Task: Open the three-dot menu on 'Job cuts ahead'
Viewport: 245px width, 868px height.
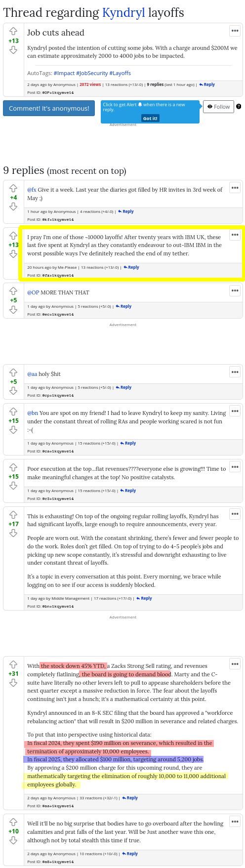Action: tap(235, 31)
